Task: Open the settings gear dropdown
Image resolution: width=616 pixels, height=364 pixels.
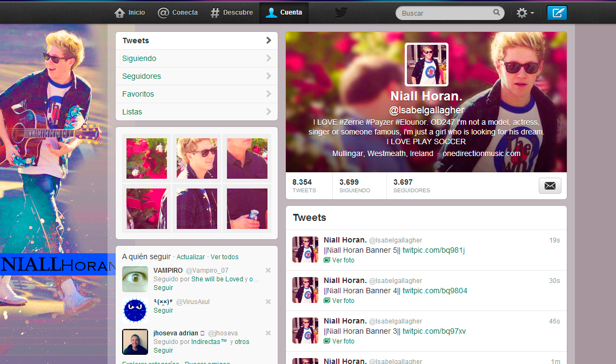Action: pos(525,13)
